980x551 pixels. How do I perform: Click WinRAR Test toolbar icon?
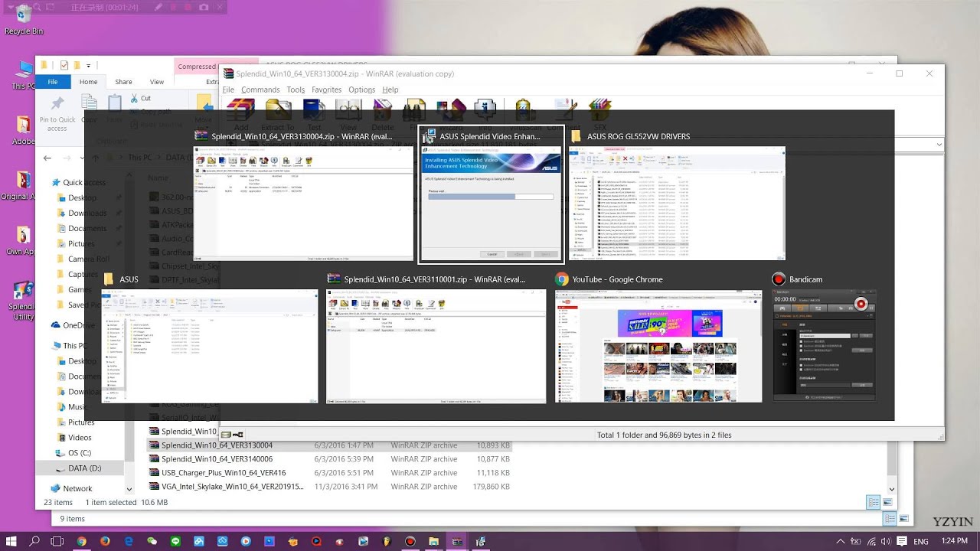(314, 115)
